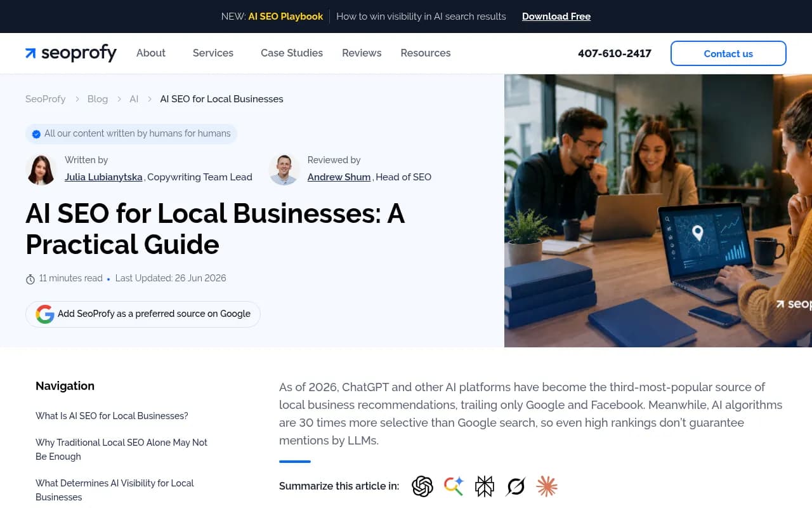The width and height of the screenshot is (812, 508).
Task: Click the Navigation heading
Action: 65,386
